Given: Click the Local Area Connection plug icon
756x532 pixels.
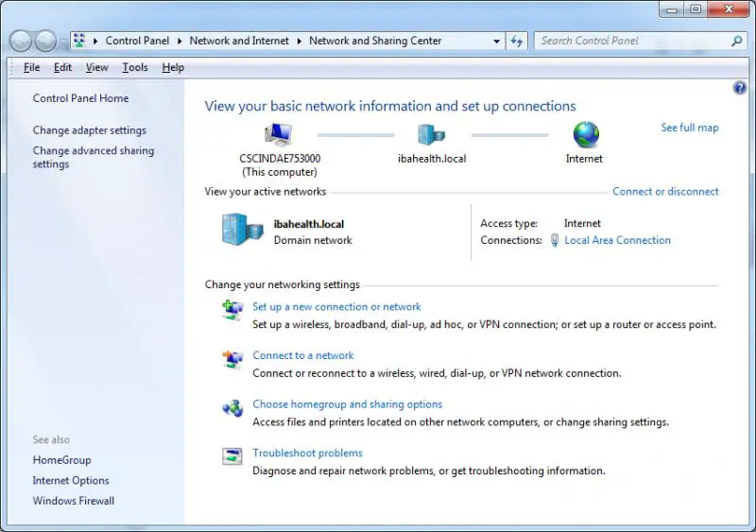Looking at the screenshot, I should [x=555, y=240].
